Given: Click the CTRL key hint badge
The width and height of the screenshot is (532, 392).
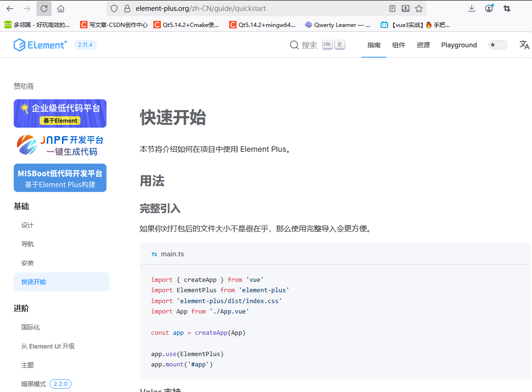Looking at the screenshot, I should point(327,44).
